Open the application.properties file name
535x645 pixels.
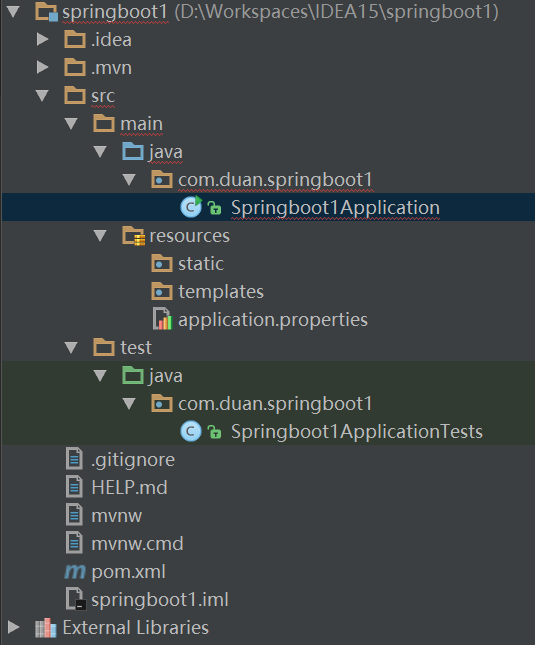pyautogui.click(x=273, y=320)
